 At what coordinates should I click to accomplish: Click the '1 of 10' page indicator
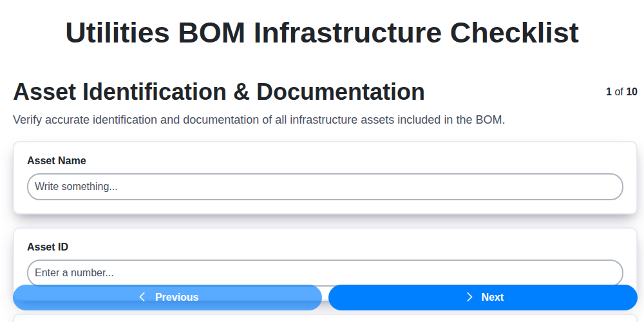coord(621,91)
